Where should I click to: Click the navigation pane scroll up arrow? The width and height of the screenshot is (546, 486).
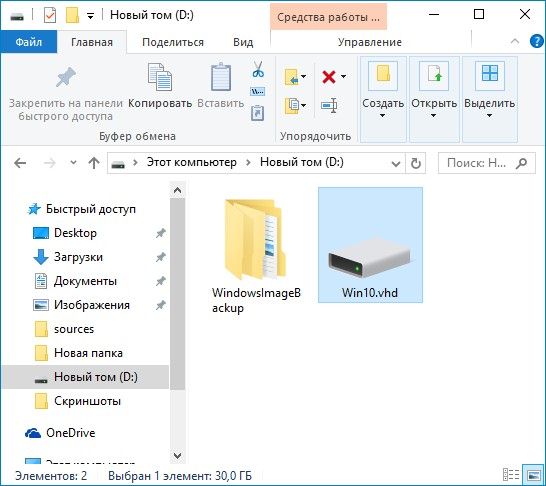pyautogui.click(x=177, y=190)
